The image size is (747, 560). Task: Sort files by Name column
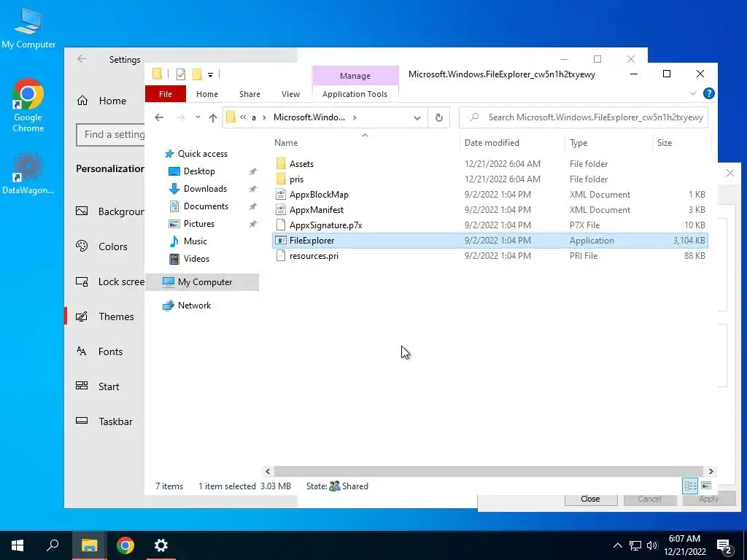coord(286,142)
